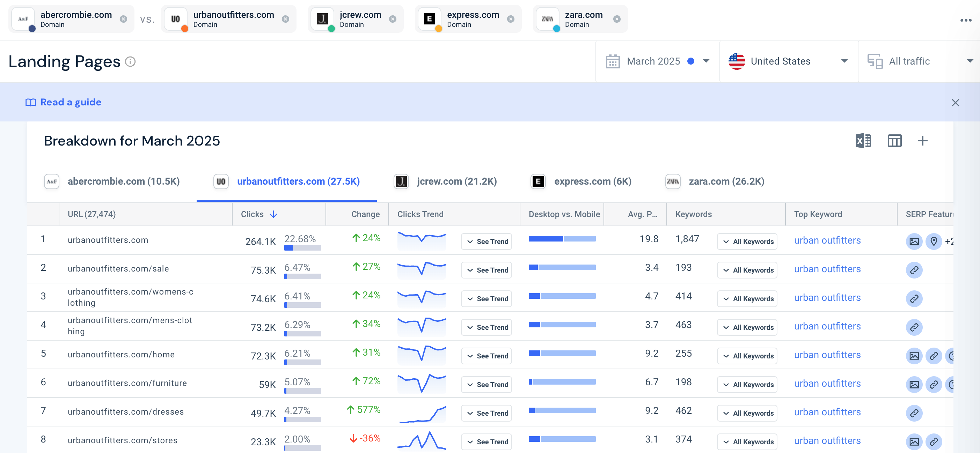Viewport: 980px width, 453px height.
Task: Open All Keywords for urbanoutfitters.com row
Action: click(x=747, y=242)
